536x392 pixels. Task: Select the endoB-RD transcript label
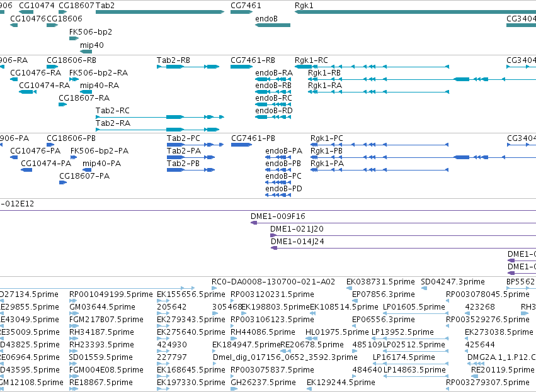(274, 110)
